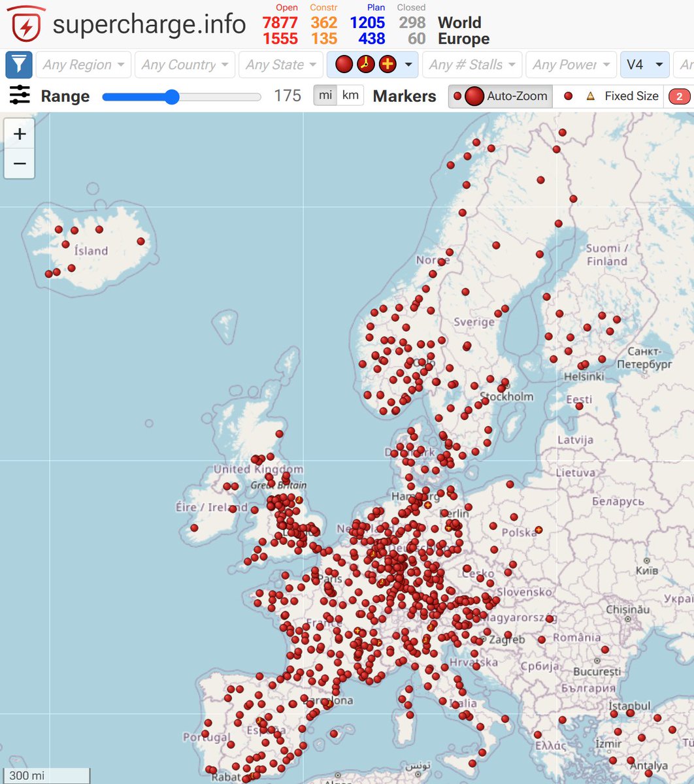Viewport: 694px width, 784px height.
Task: Select the red open-status circle filter
Action: 345,64
